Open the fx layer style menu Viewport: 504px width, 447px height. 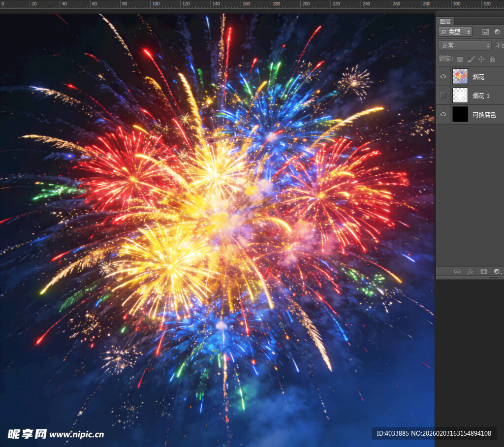point(471,271)
